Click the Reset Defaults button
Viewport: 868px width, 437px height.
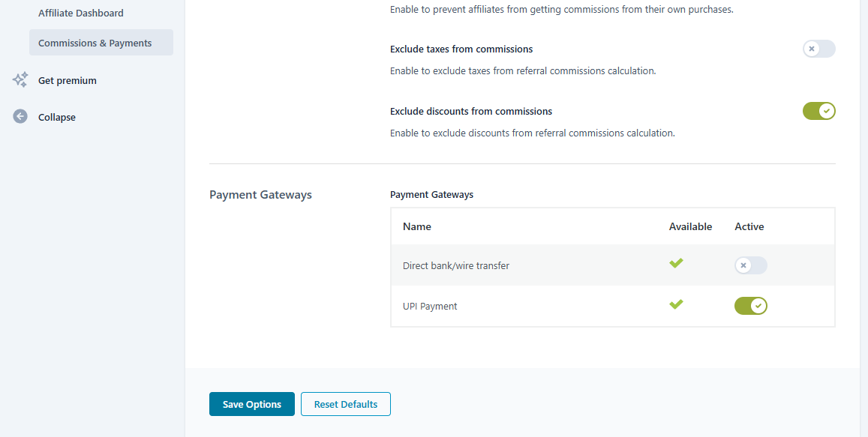click(x=345, y=403)
